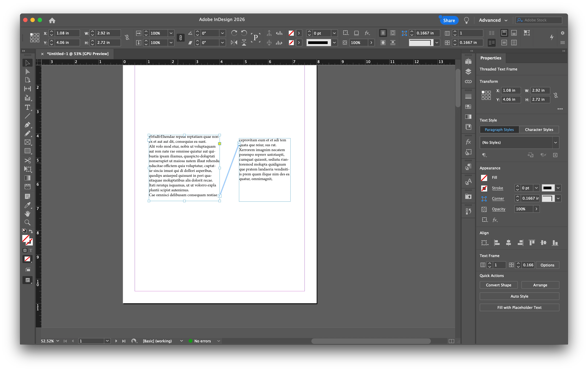Image resolution: width=588 pixels, height=371 pixels.
Task: Pick the Scissors tool
Action: pyautogui.click(x=27, y=160)
